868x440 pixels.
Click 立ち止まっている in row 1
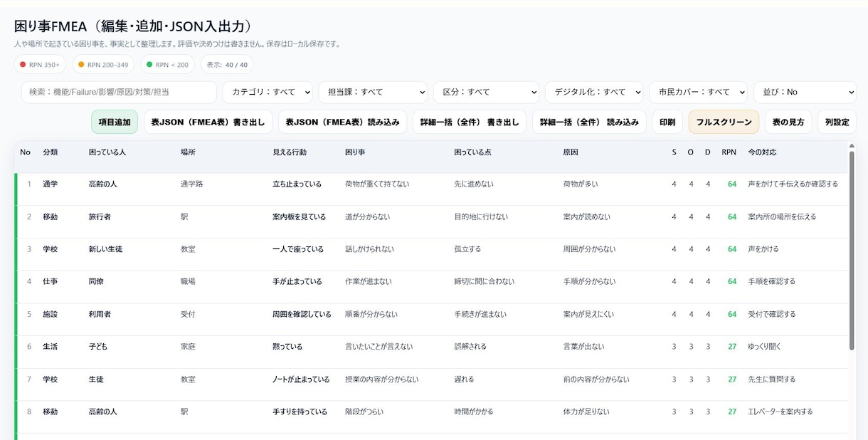[x=297, y=184]
